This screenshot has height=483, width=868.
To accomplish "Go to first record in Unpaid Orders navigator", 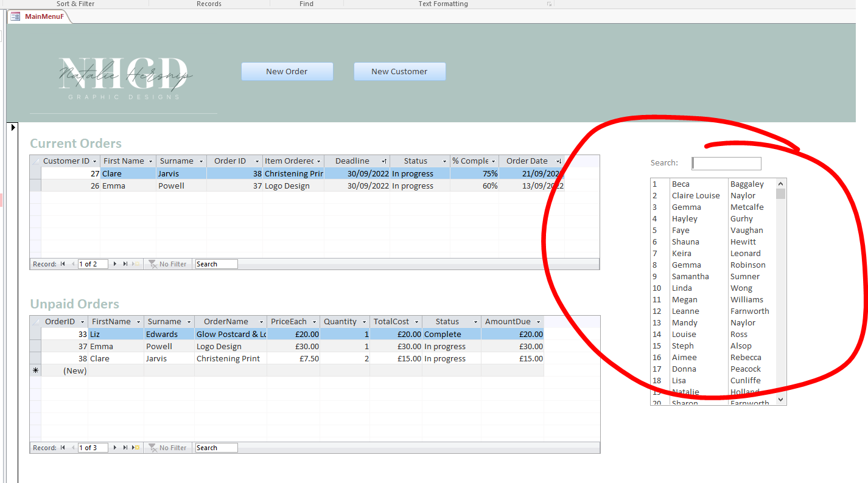I will pos(63,448).
